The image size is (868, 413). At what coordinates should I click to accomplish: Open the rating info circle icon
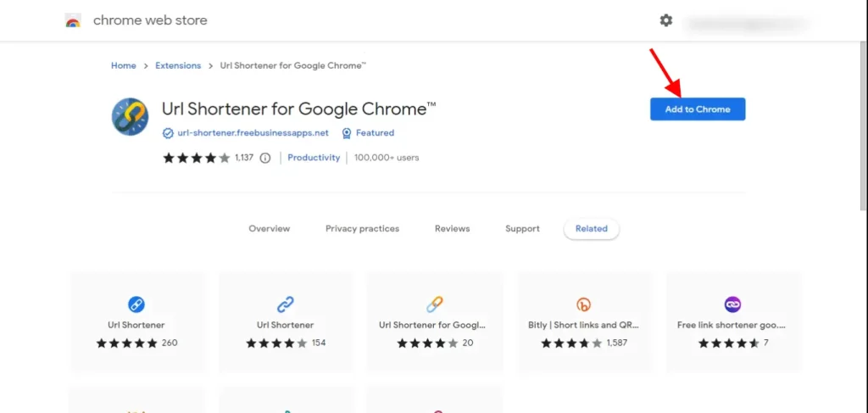pyautogui.click(x=265, y=158)
